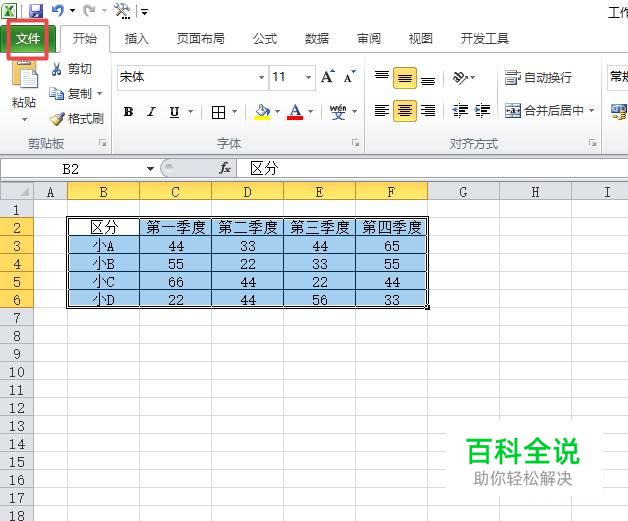Select cell containing 56
Image resolution: width=628 pixels, height=521 pixels.
coord(319,300)
